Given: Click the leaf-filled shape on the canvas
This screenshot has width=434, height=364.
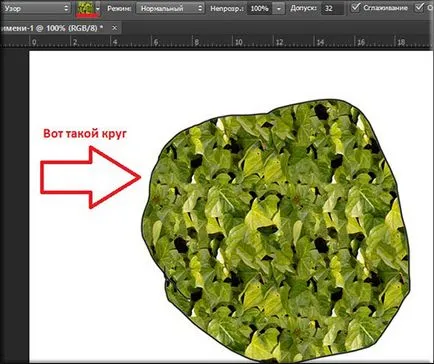Looking at the screenshot, I should 276,231.
